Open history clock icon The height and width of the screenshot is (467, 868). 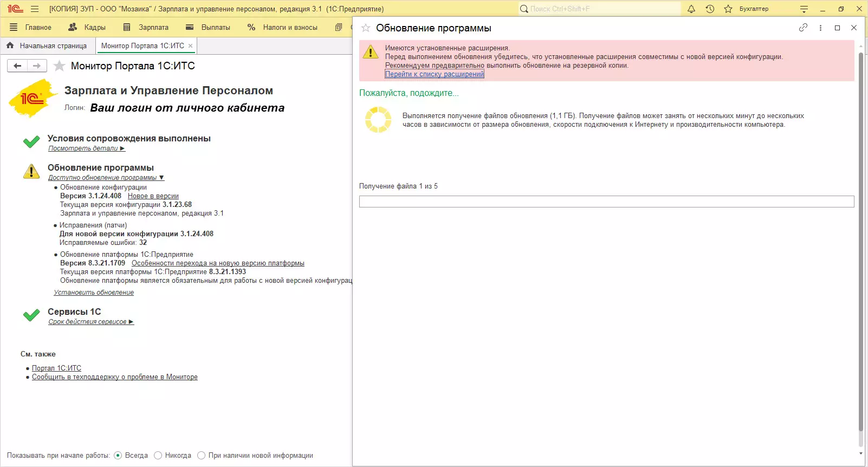point(710,9)
